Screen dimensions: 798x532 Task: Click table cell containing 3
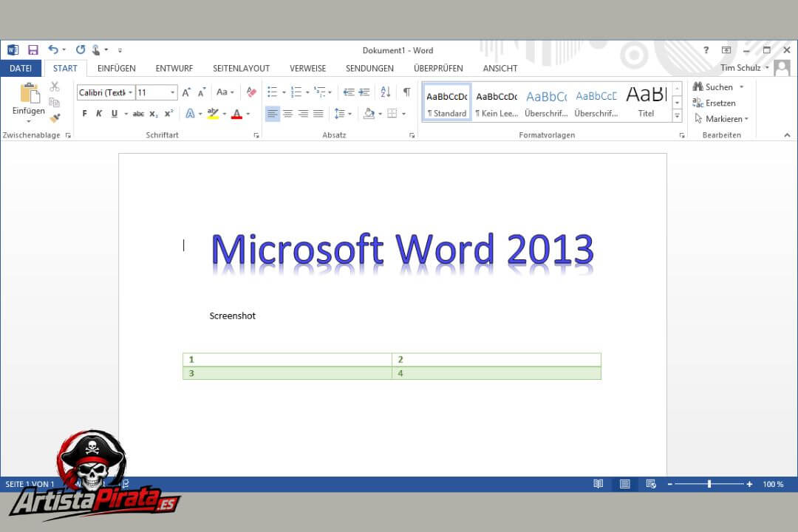[x=287, y=373]
